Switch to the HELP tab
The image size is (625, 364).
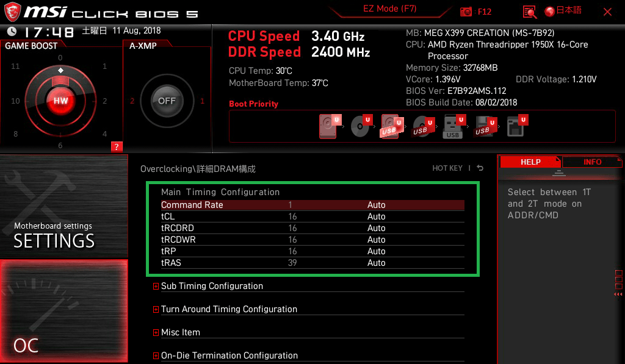point(530,162)
